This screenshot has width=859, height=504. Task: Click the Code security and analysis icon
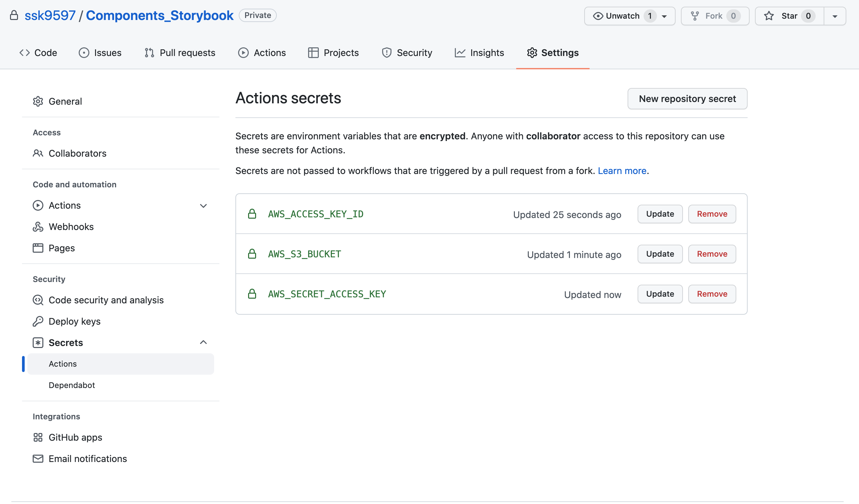[x=38, y=300]
